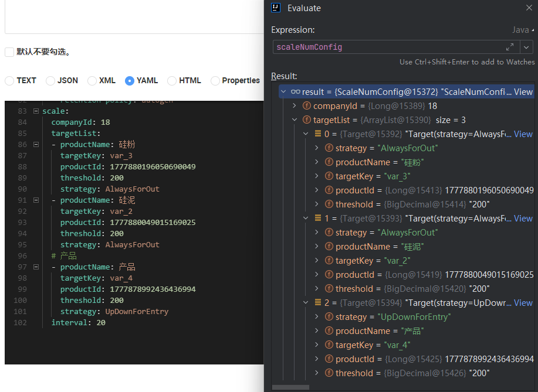Screen dimensions: 538x392
Task: Click field icon beside threshold BigDecimal@15426
Action: (x=329, y=373)
